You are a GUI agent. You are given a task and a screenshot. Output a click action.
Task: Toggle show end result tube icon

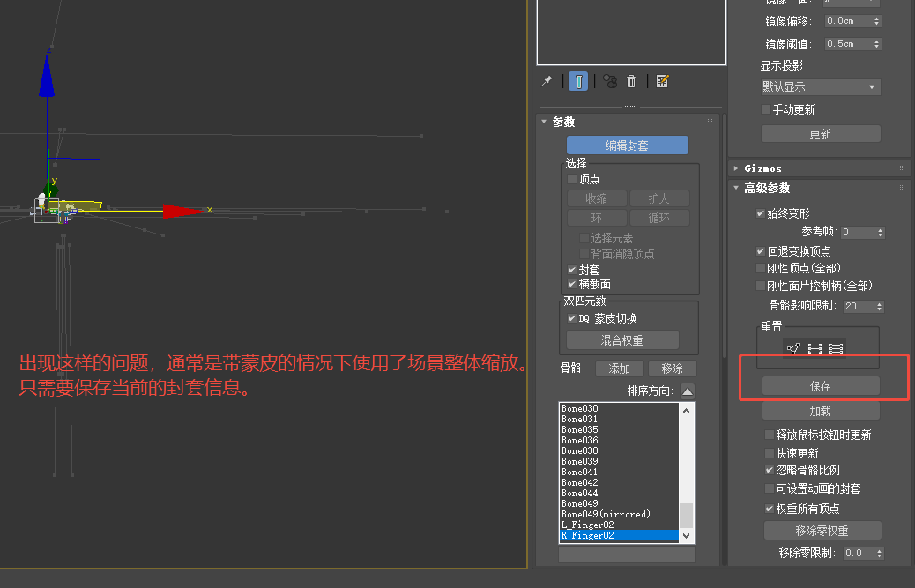point(578,81)
